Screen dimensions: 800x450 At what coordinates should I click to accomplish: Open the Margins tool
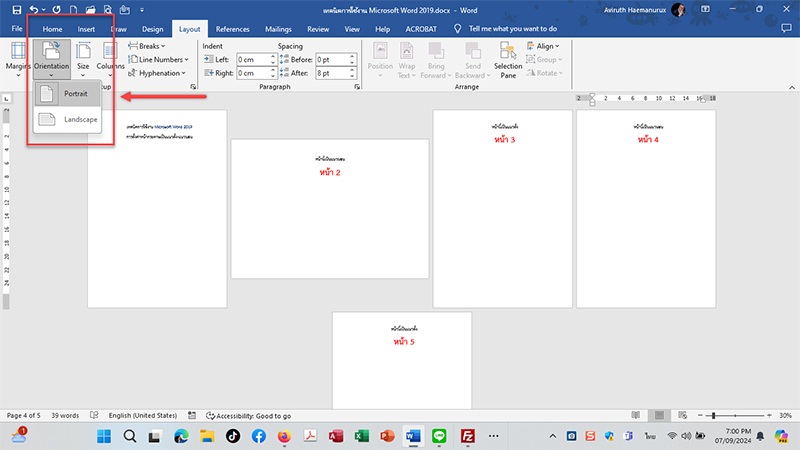coord(18,55)
